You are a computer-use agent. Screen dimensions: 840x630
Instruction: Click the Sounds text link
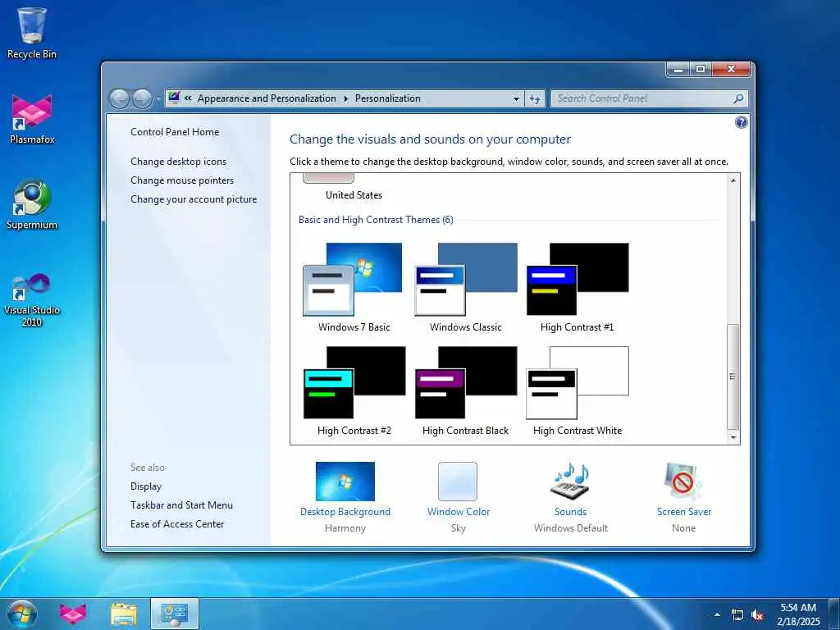pos(571,512)
